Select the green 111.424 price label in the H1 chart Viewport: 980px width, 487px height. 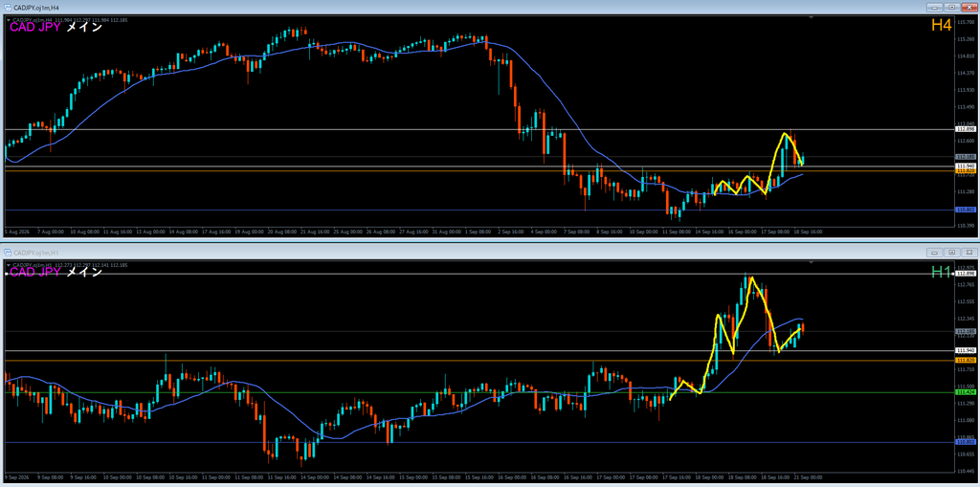pyautogui.click(x=965, y=392)
